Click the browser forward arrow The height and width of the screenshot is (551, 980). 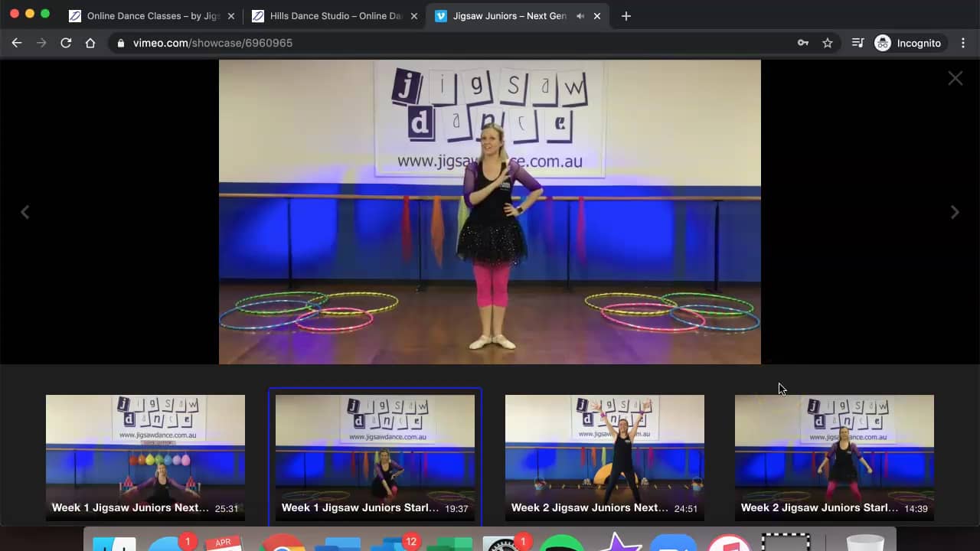(41, 43)
